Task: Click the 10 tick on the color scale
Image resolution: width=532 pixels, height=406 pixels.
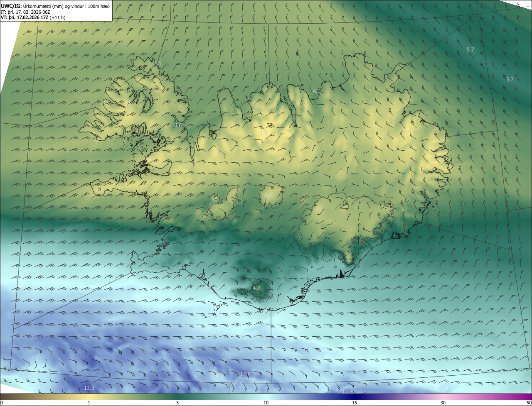Action: click(266, 403)
